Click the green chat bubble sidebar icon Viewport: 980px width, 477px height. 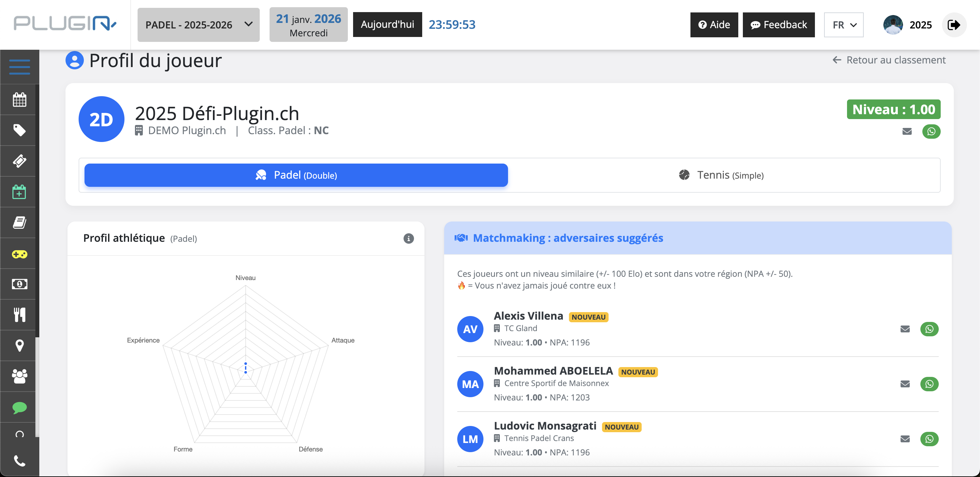click(19, 407)
